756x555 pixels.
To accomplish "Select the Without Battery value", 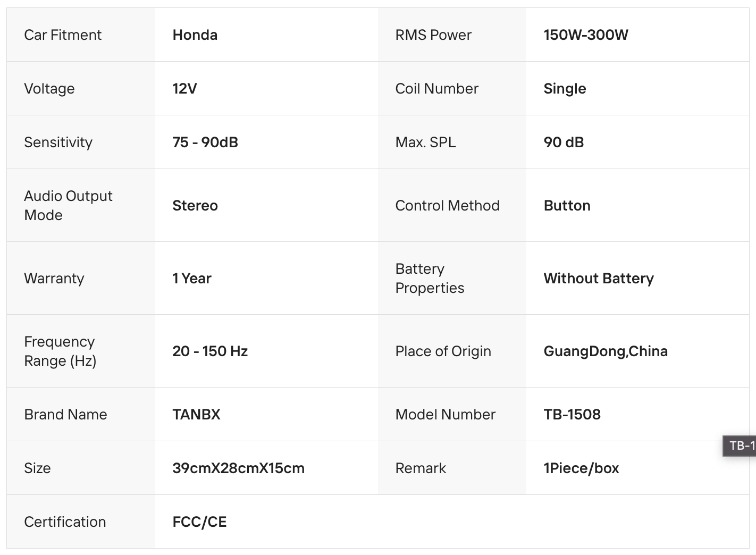I will [598, 279].
